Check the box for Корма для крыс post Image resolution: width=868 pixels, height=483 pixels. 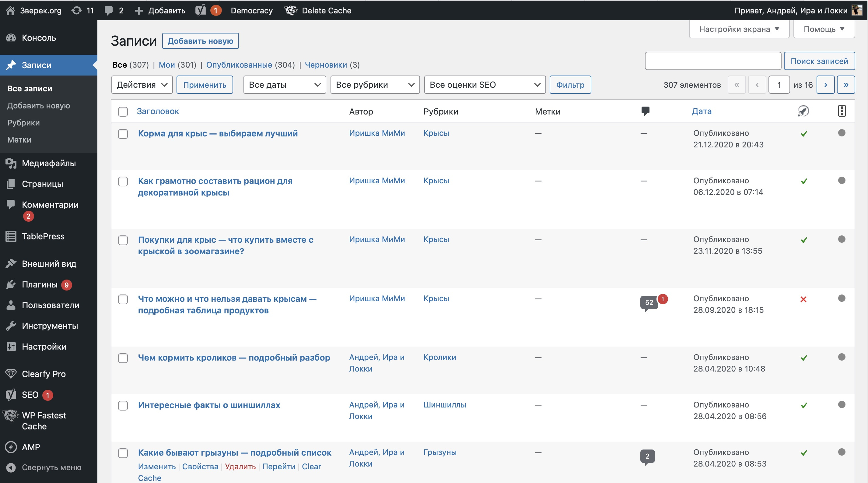pyautogui.click(x=123, y=134)
